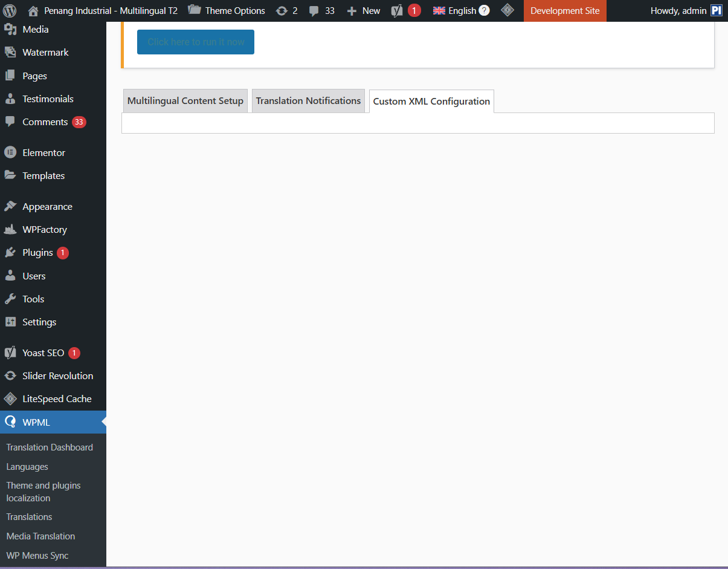
Task: Click the Slider Revolution sidebar label
Action: tap(57, 376)
